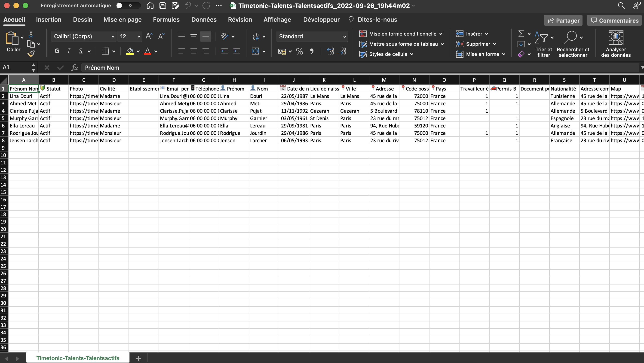
Task: Switch to the Dessin tab
Action: (x=83, y=19)
